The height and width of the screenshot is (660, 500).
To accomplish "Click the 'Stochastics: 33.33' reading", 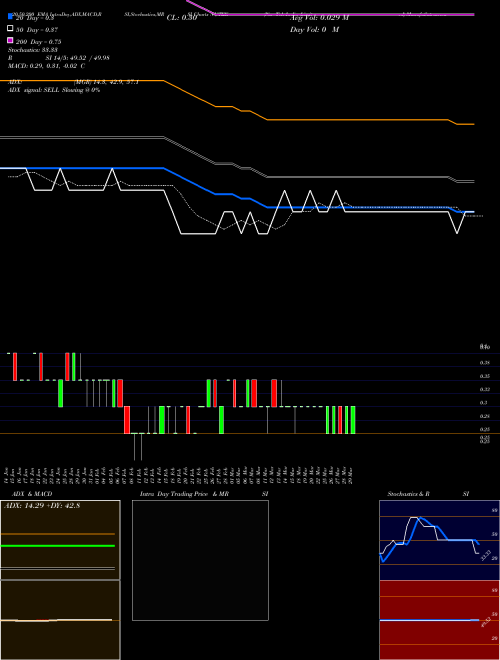I will click(x=33, y=50).
